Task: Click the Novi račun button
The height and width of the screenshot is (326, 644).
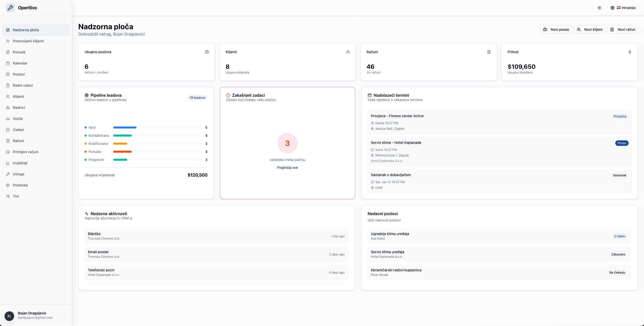Action: pos(622,29)
